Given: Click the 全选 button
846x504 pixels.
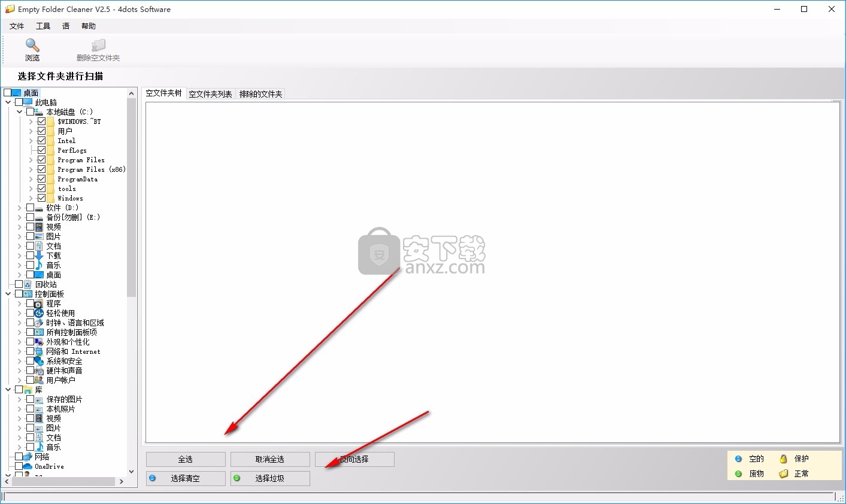Looking at the screenshot, I should point(186,459).
